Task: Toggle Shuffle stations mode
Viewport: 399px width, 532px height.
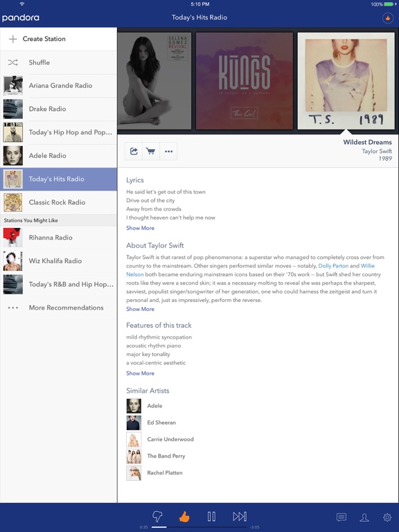Action: coord(58,62)
